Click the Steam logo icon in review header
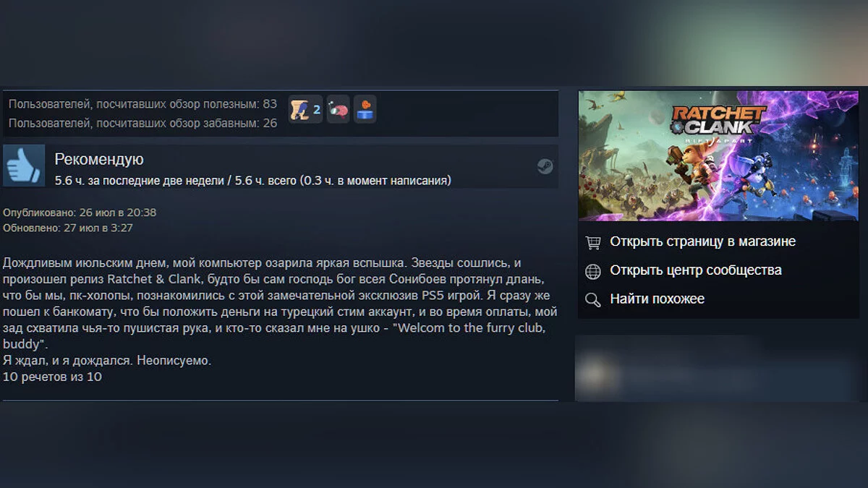This screenshot has width=868, height=488. (545, 166)
